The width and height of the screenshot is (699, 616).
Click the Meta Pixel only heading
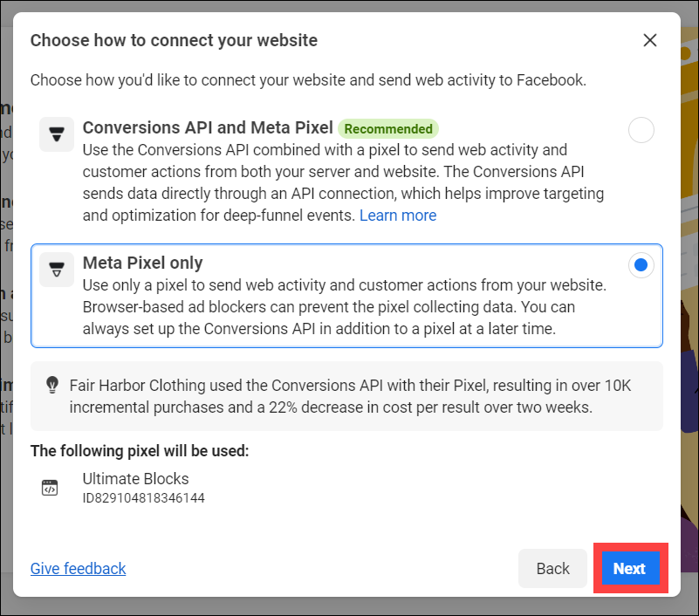pos(142,263)
